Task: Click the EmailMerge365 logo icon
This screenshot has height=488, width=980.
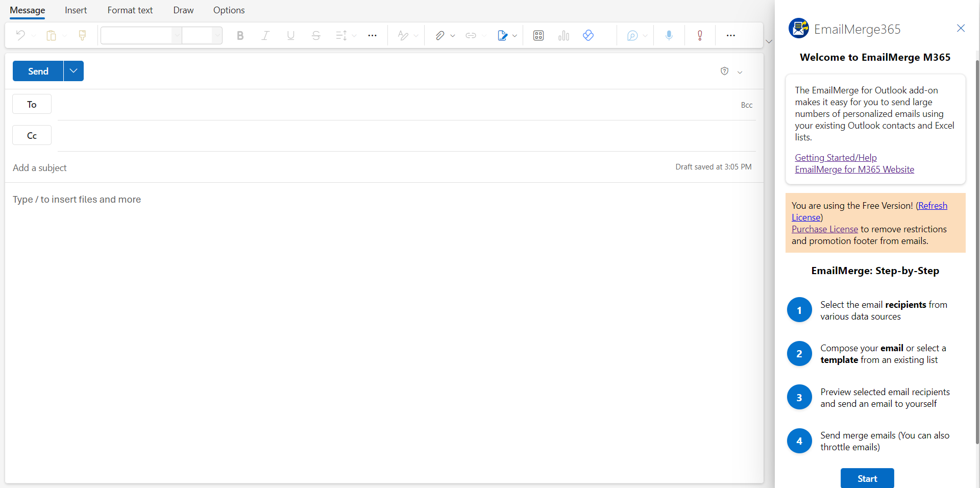Action: point(798,28)
